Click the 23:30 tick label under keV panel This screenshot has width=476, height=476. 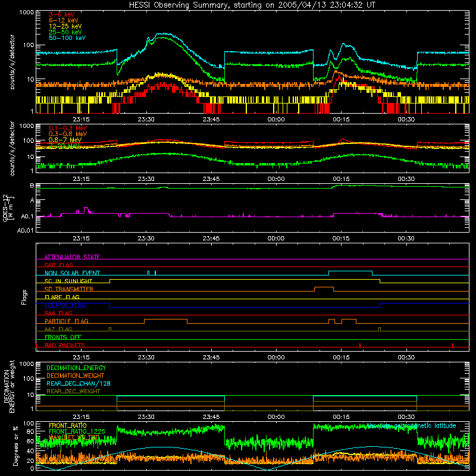click(x=146, y=120)
